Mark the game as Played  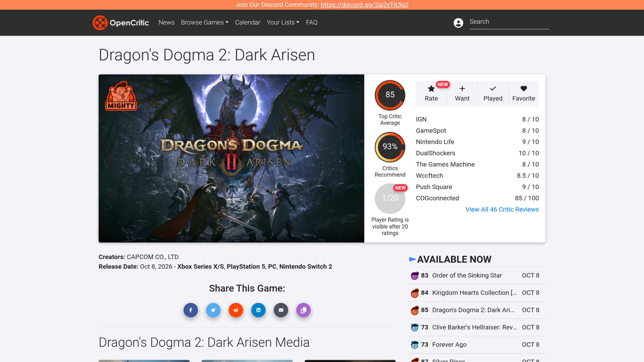click(x=493, y=94)
